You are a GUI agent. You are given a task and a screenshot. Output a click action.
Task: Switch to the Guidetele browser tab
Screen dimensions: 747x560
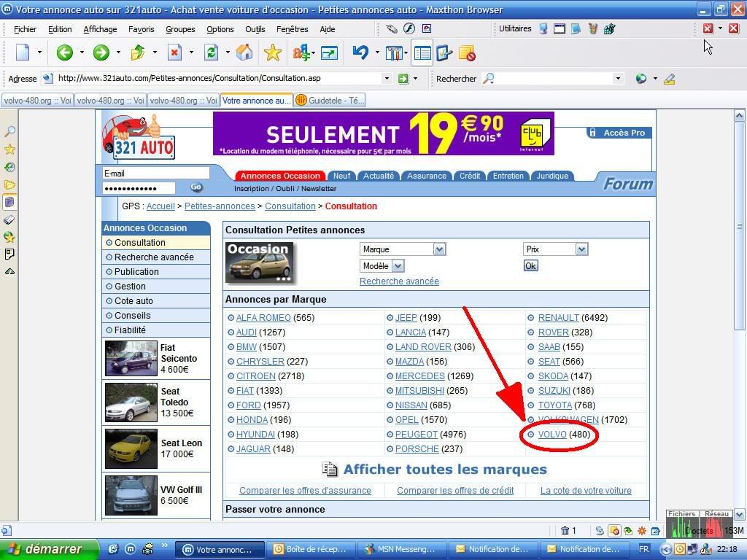pyautogui.click(x=330, y=101)
